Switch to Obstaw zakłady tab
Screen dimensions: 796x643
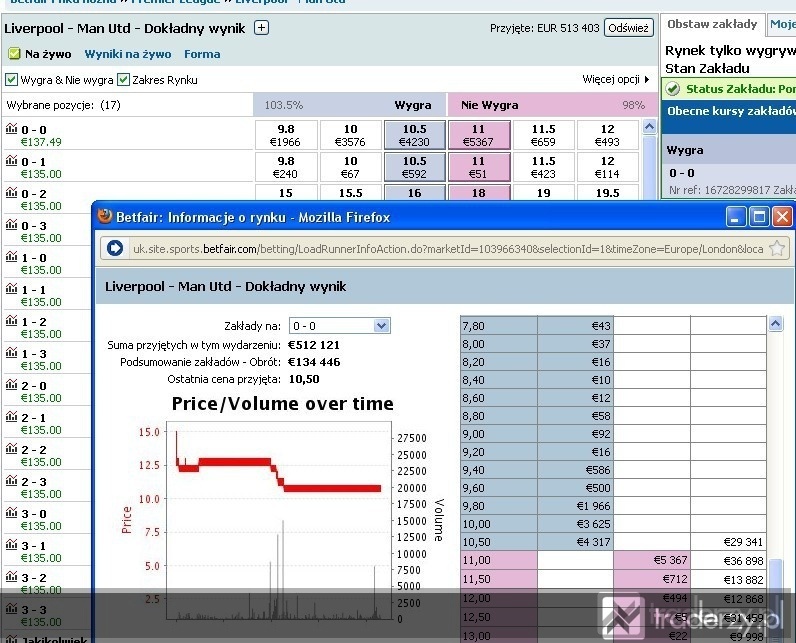[x=712, y=24]
